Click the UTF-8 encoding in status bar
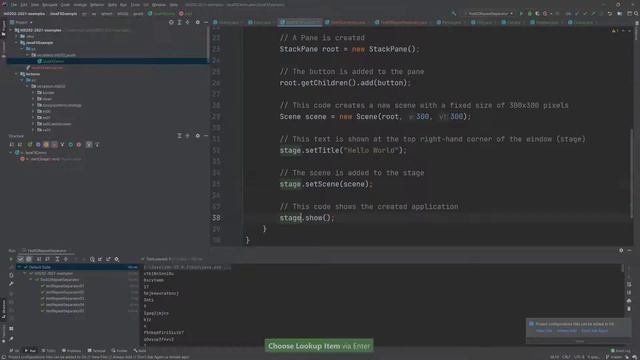640x360 pixels. click(x=579, y=357)
